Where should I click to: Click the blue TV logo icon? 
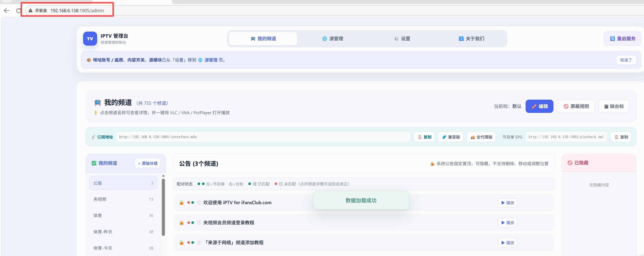pyautogui.click(x=90, y=38)
